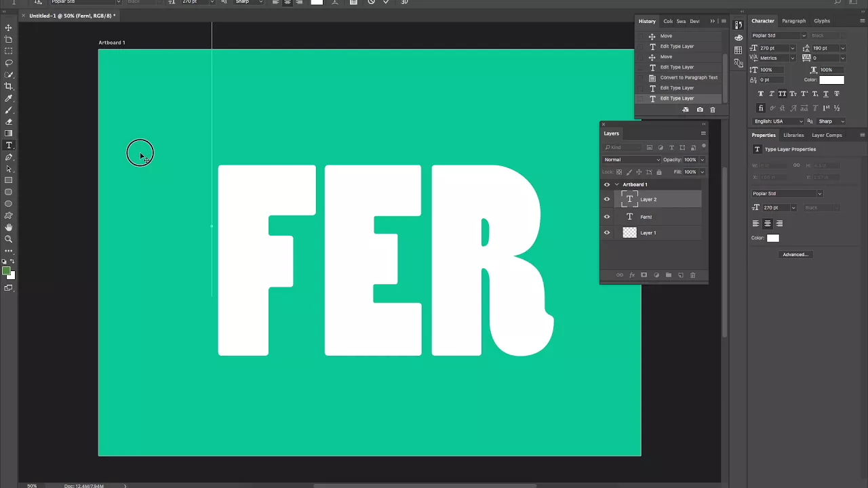Toggle Underline in Character panel

coord(825,94)
